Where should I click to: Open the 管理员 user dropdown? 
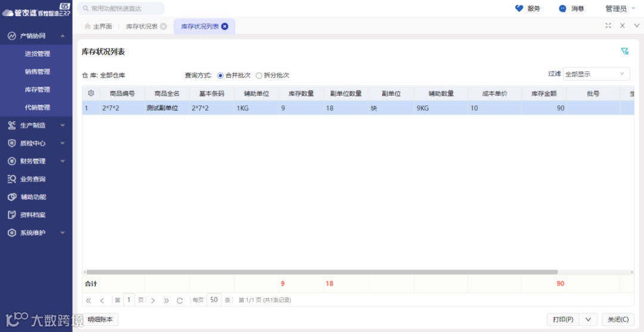click(620, 8)
